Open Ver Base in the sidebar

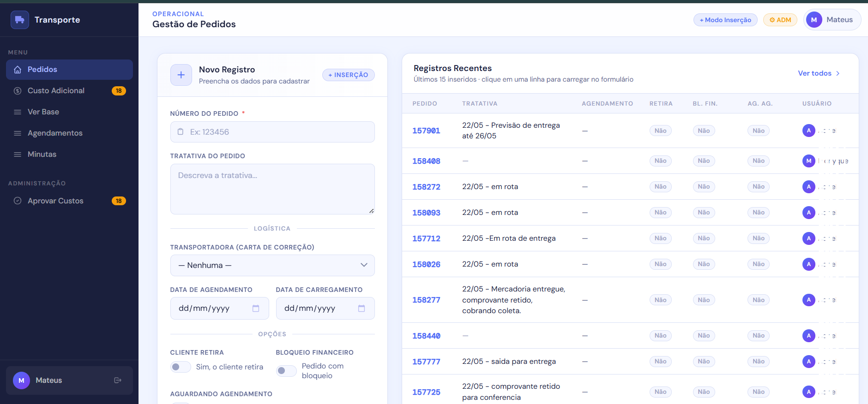pyautogui.click(x=69, y=112)
